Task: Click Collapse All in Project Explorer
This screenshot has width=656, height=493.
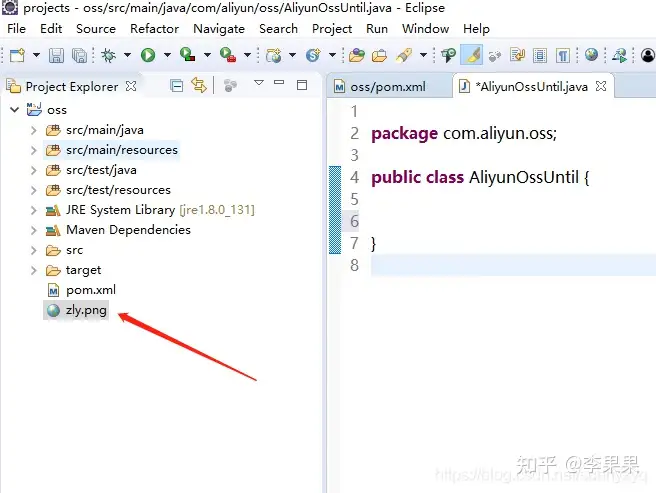Action: point(177,86)
